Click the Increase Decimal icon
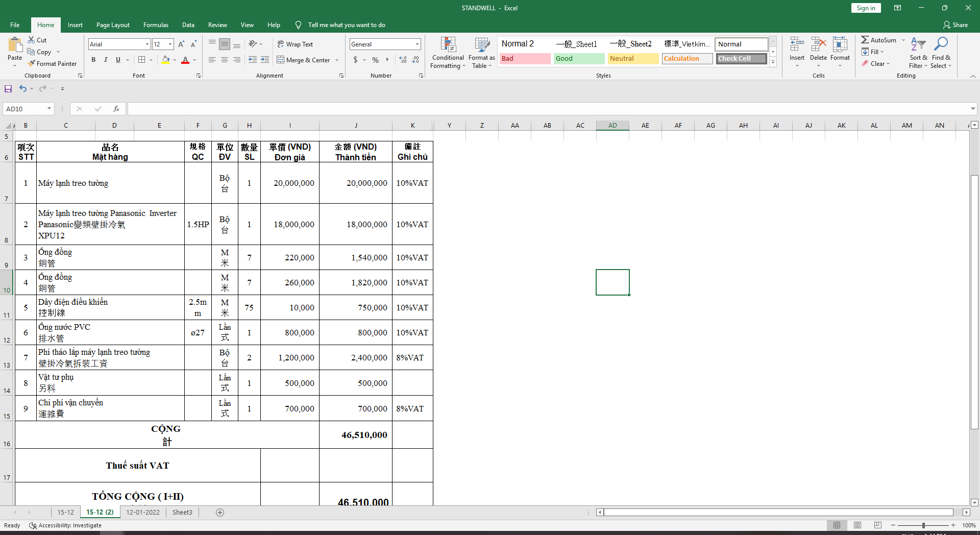Image resolution: width=980 pixels, height=535 pixels. pyautogui.click(x=403, y=60)
